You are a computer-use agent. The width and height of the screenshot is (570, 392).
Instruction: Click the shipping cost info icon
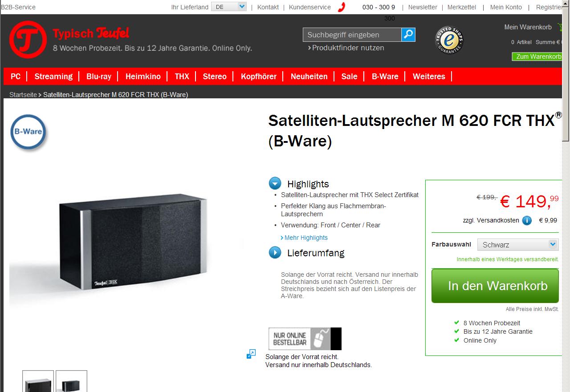[527, 220]
